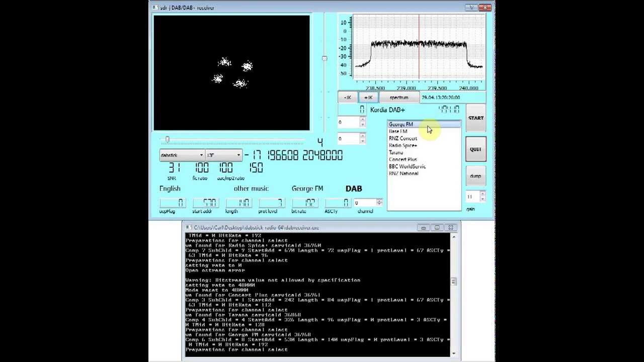Open the 13F channel dropdown

(223, 155)
